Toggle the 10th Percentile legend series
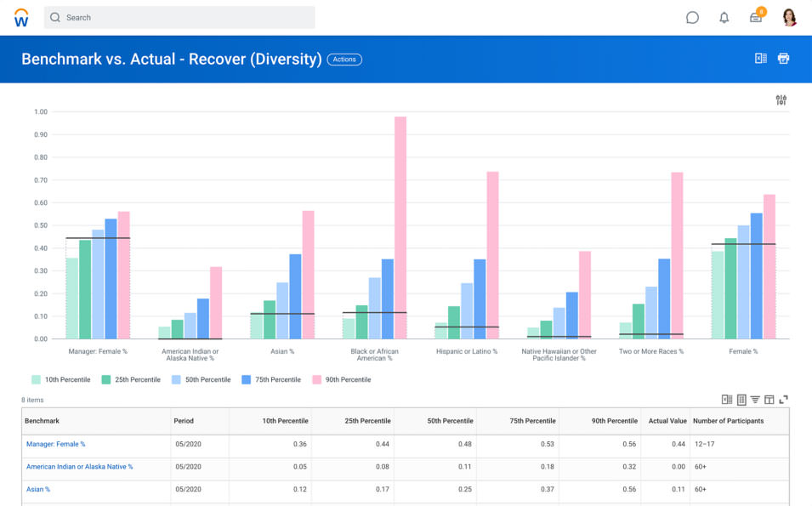 pos(60,379)
